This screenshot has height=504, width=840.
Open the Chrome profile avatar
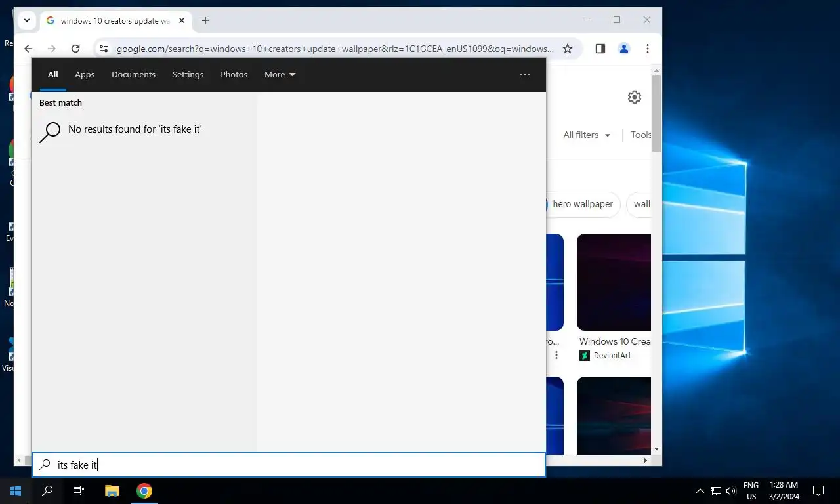624,49
